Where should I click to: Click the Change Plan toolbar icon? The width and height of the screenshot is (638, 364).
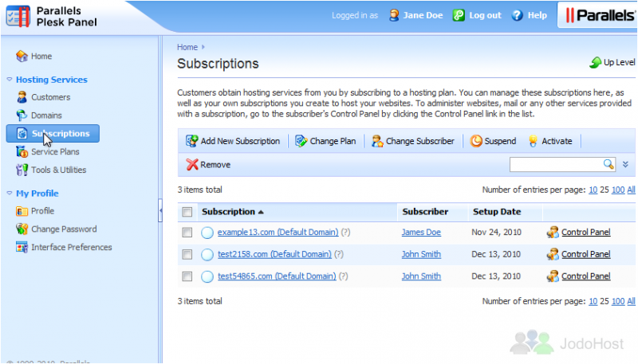tap(301, 141)
